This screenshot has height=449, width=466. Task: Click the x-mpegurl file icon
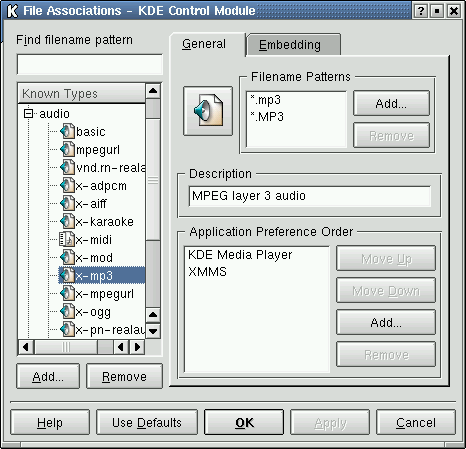pos(67,293)
